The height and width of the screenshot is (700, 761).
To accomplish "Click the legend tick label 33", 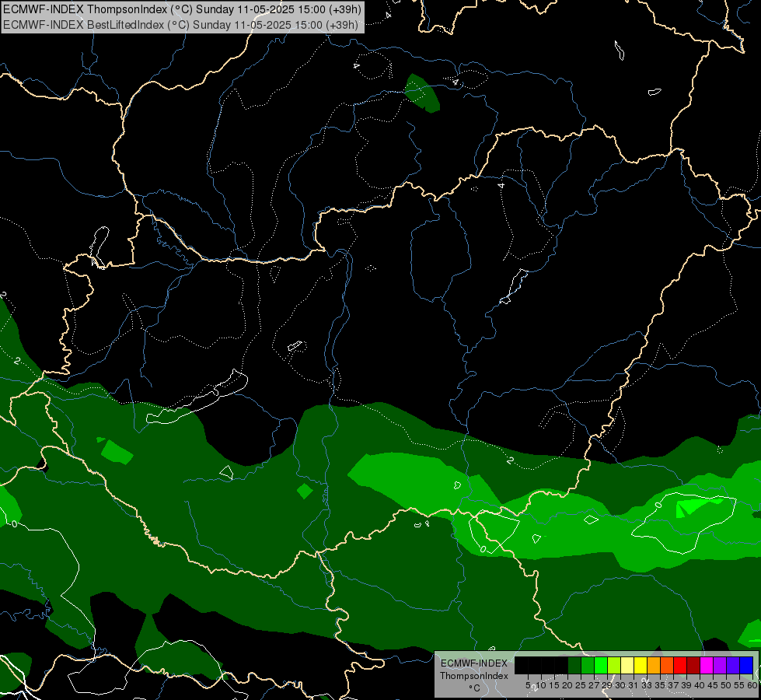I will [647, 685].
